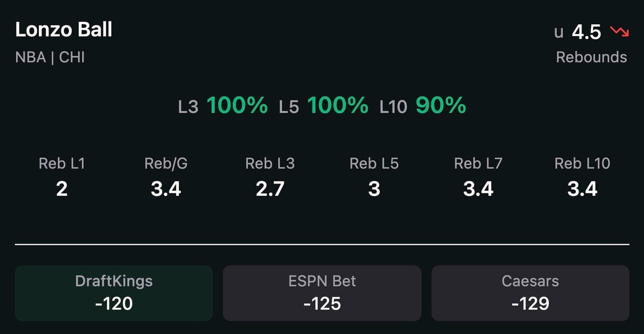Image resolution: width=644 pixels, height=334 pixels.
Task: Click the Reb L3 stat value 2.7
Action: pyautogui.click(x=270, y=189)
